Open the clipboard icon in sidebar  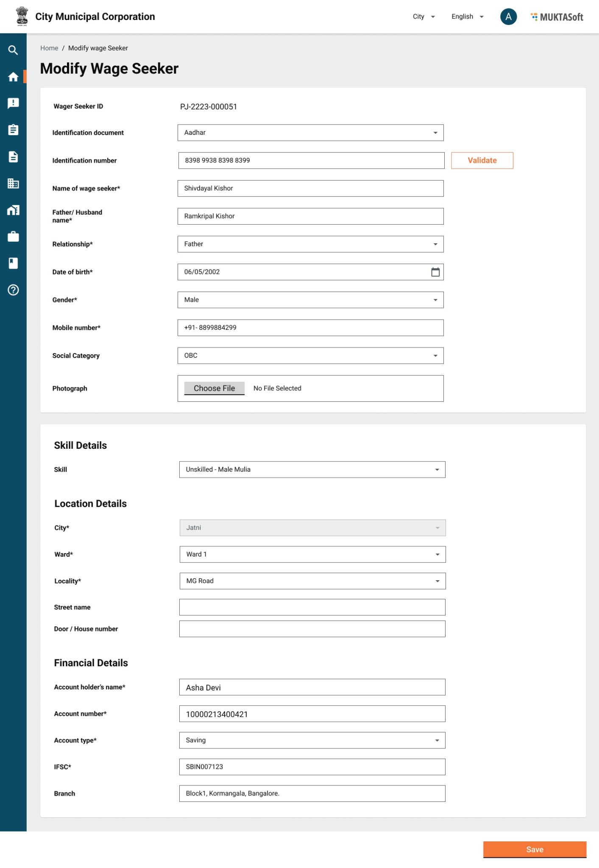click(13, 130)
